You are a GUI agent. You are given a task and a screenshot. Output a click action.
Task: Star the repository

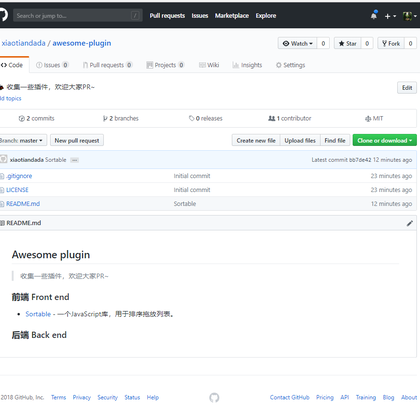[x=348, y=43]
